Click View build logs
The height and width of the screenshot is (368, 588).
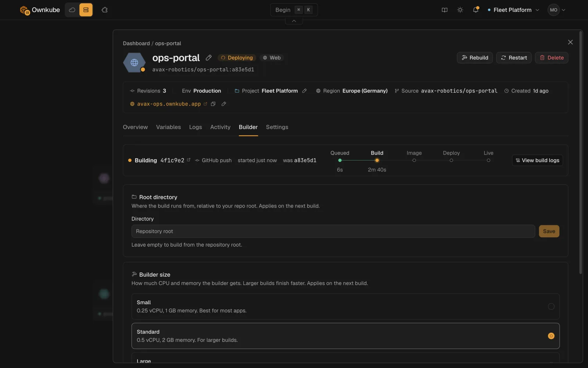click(x=537, y=160)
